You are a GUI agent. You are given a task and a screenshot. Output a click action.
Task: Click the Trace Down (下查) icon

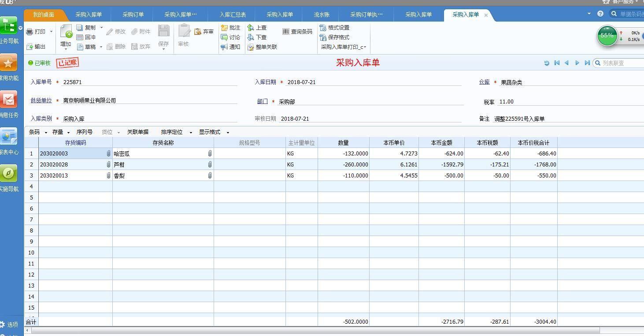point(251,37)
